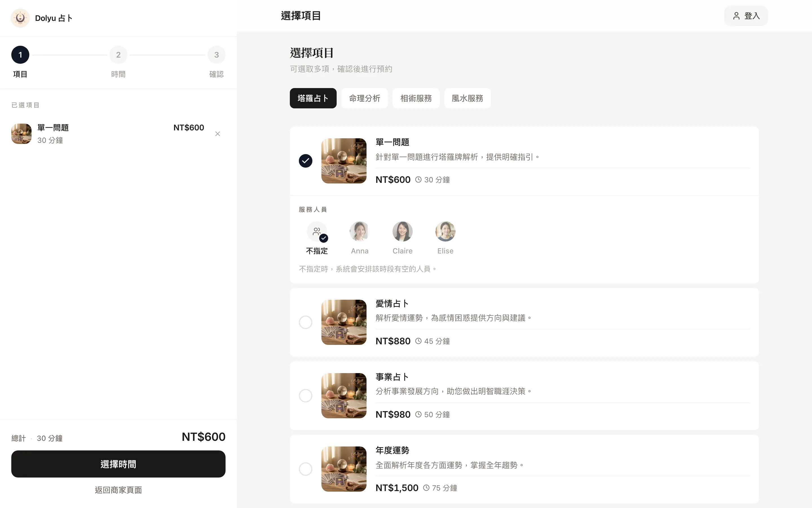Click the 年度運勢 title text
Screen dimensions: 812x508
pyautogui.click(x=392, y=450)
